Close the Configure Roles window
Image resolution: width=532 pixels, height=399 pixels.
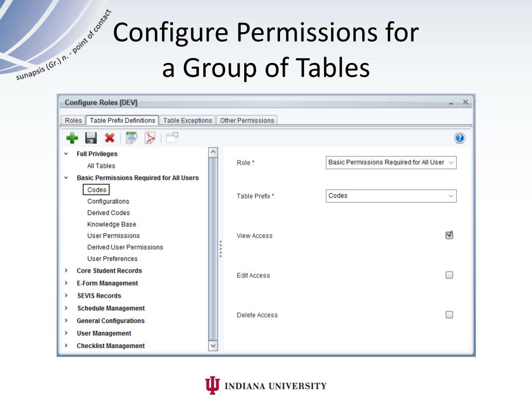pyautogui.click(x=465, y=102)
